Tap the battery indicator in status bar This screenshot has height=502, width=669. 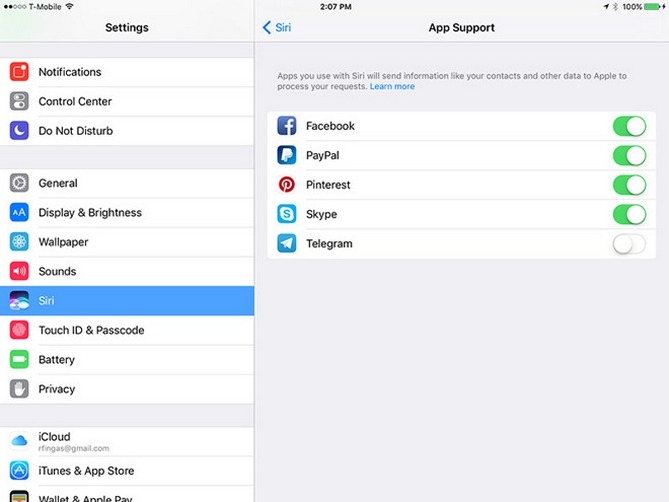(652, 6)
